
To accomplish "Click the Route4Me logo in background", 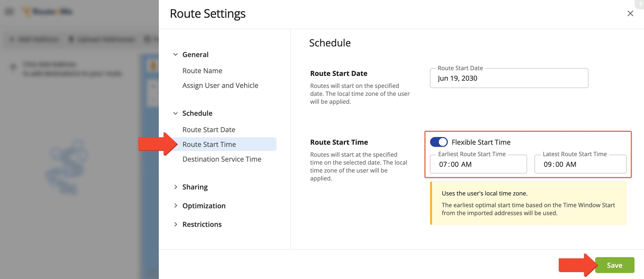I will point(48,12).
